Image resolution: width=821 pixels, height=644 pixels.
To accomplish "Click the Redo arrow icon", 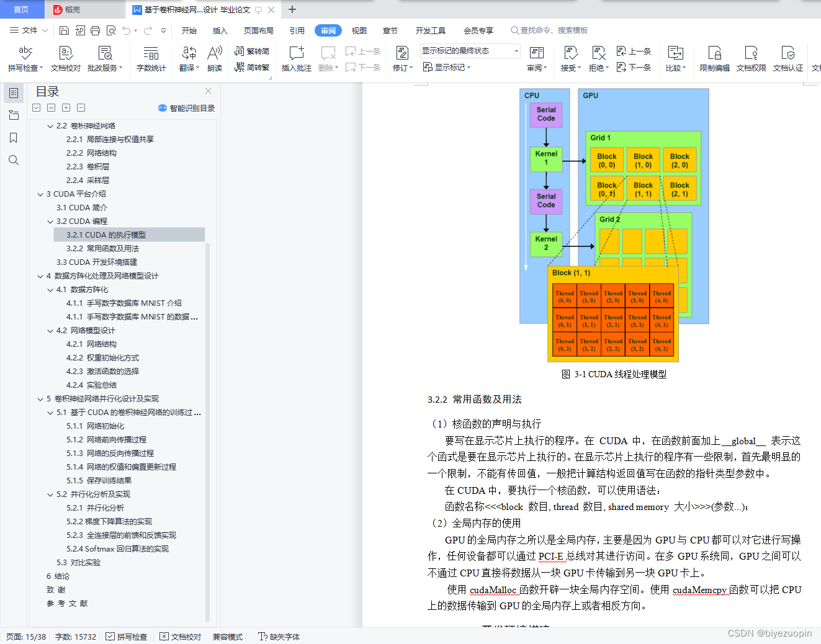I will click(x=148, y=30).
